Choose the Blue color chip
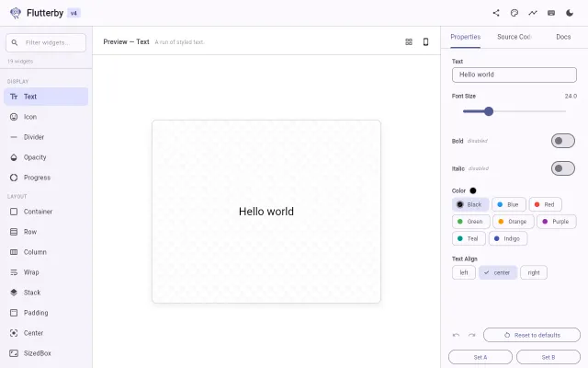588x368 pixels. point(509,204)
